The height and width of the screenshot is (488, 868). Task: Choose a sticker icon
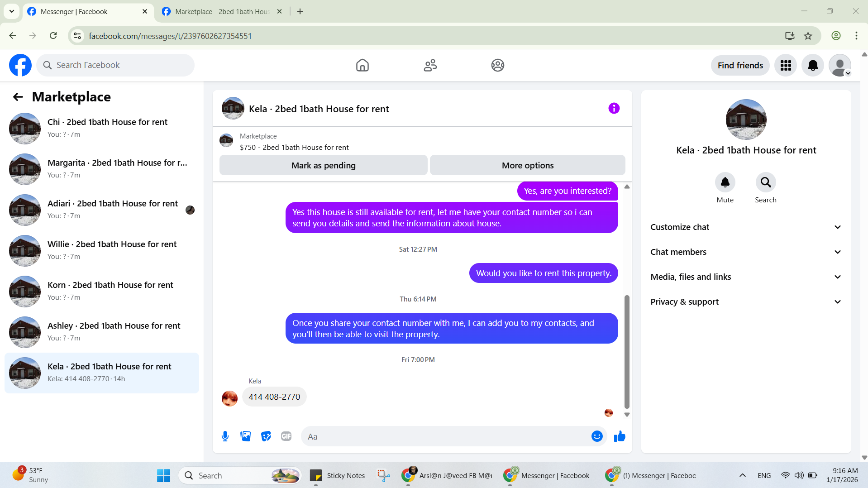click(266, 436)
